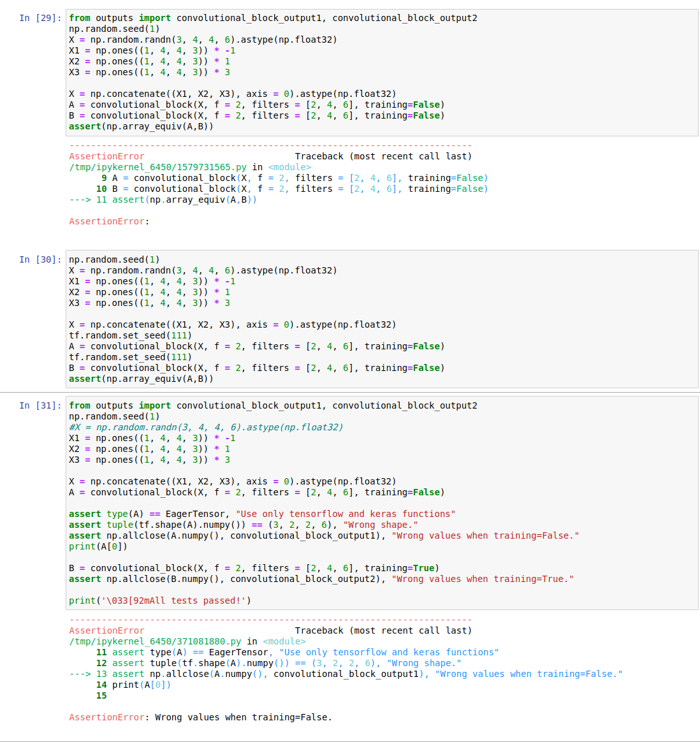
Task: Click traceback line '9 A = convolutional_block'
Action: (295, 178)
